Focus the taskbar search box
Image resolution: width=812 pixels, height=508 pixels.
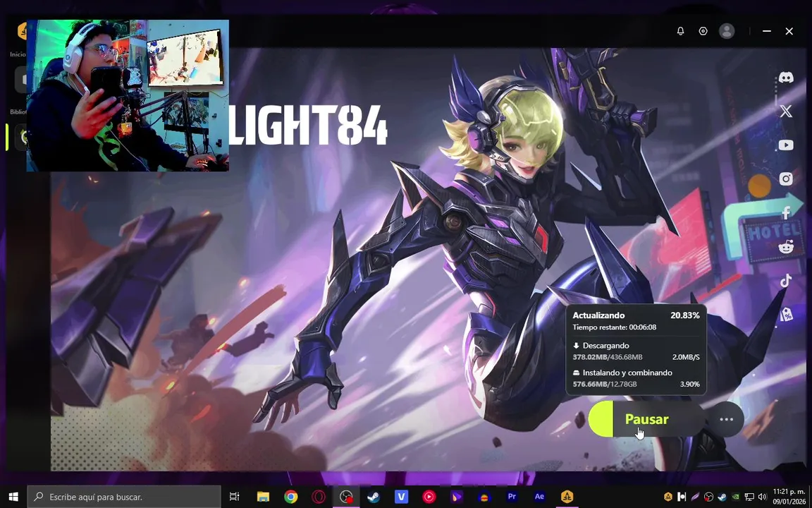124,497
